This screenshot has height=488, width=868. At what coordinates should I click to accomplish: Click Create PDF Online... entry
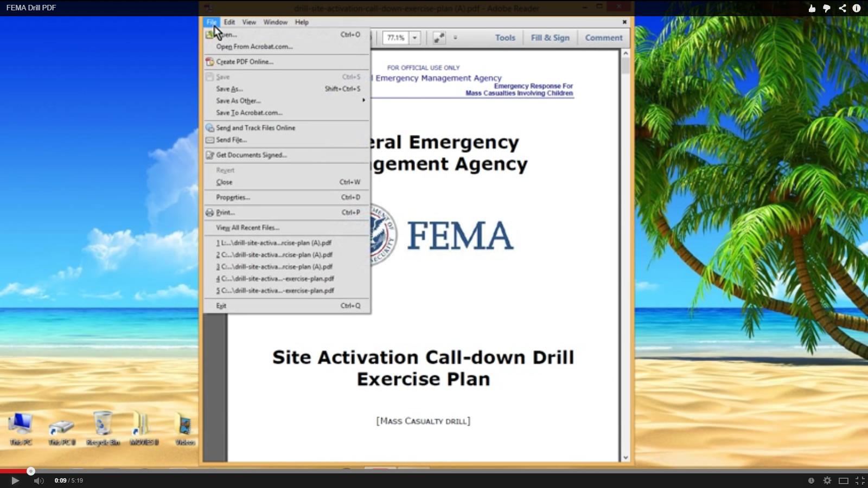pos(286,62)
